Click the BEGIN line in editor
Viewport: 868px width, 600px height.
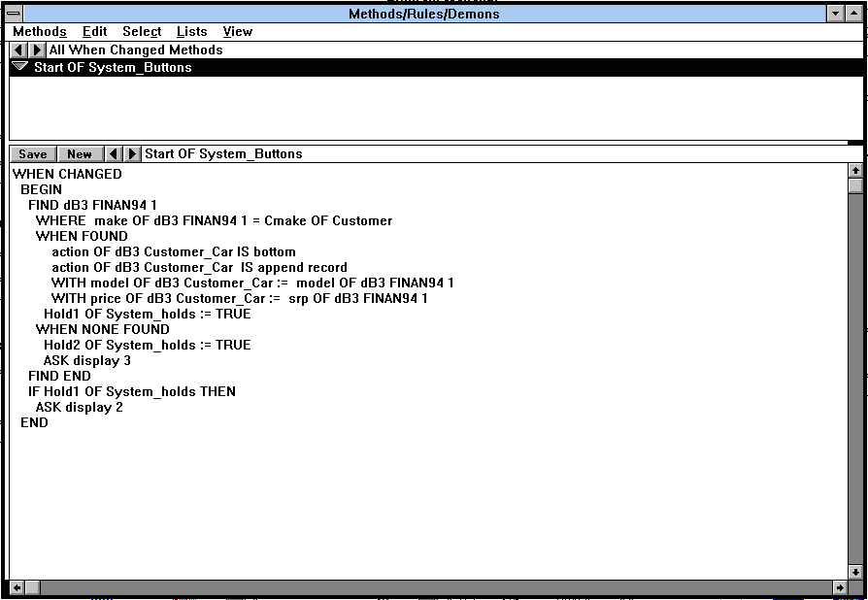(x=41, y=189)
